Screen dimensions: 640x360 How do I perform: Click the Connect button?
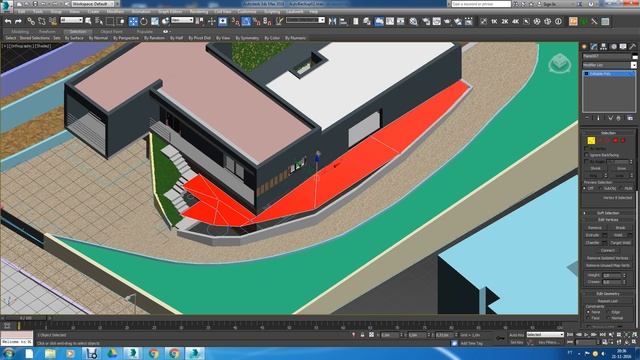click(608, 251)
